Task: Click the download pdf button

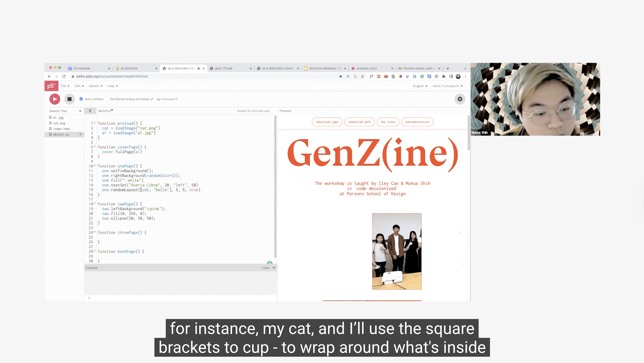Action: [359, 122]
